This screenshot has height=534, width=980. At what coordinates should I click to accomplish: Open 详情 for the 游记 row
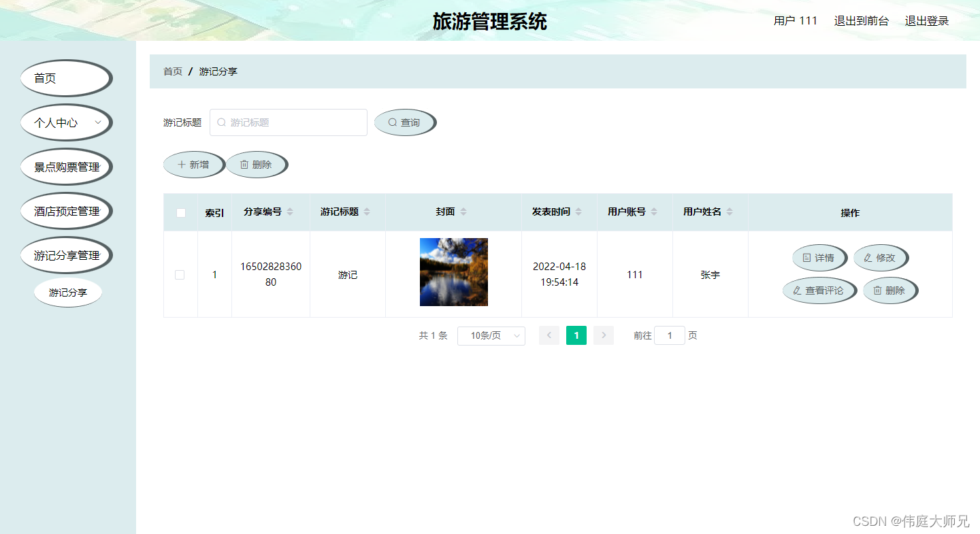pos(819,258)
